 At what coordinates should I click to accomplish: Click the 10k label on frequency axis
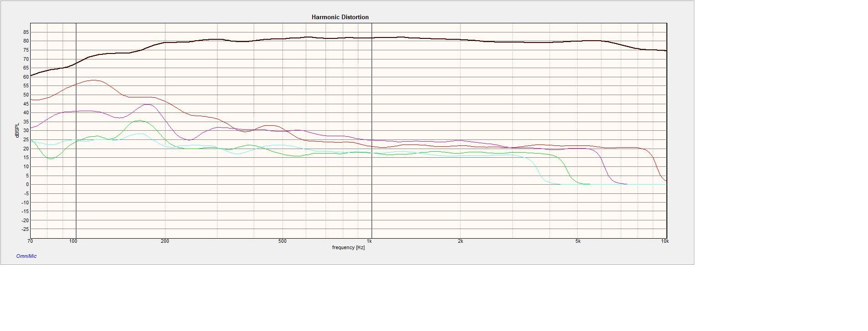[x=665, y=241]
